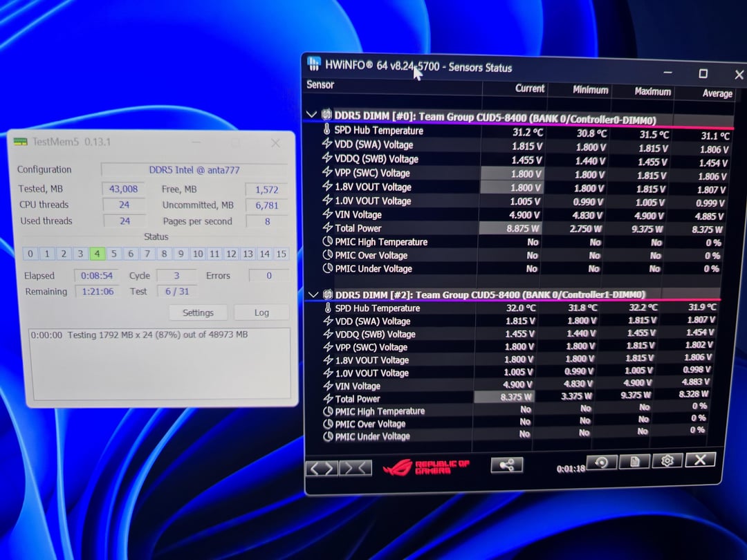Click the DIMM #0 memory chip icon
Screen dimensions: 747x560
[x=326, y=114]
